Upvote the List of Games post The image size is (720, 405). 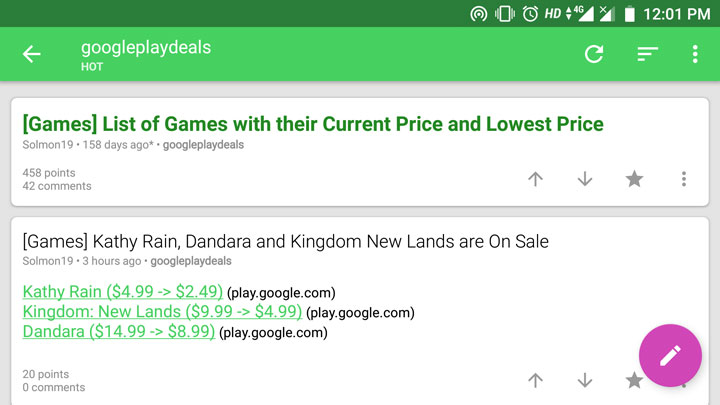pos(535,179)
